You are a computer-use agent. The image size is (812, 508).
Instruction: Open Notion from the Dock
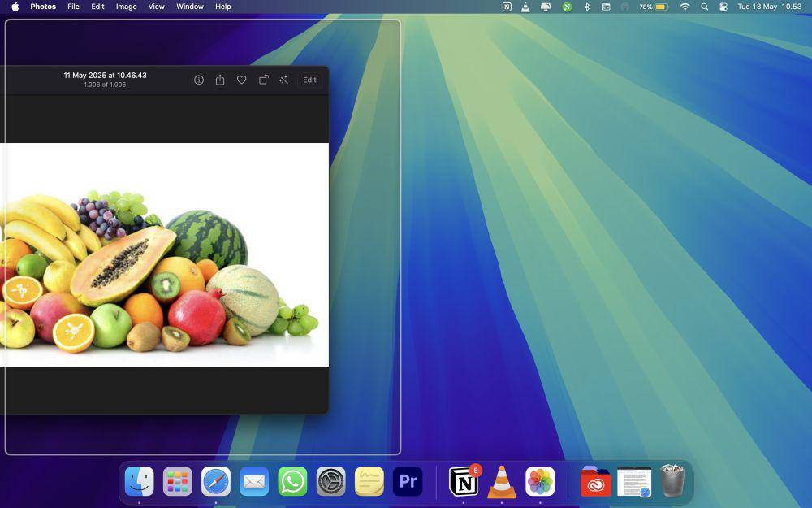coord(464,481)
